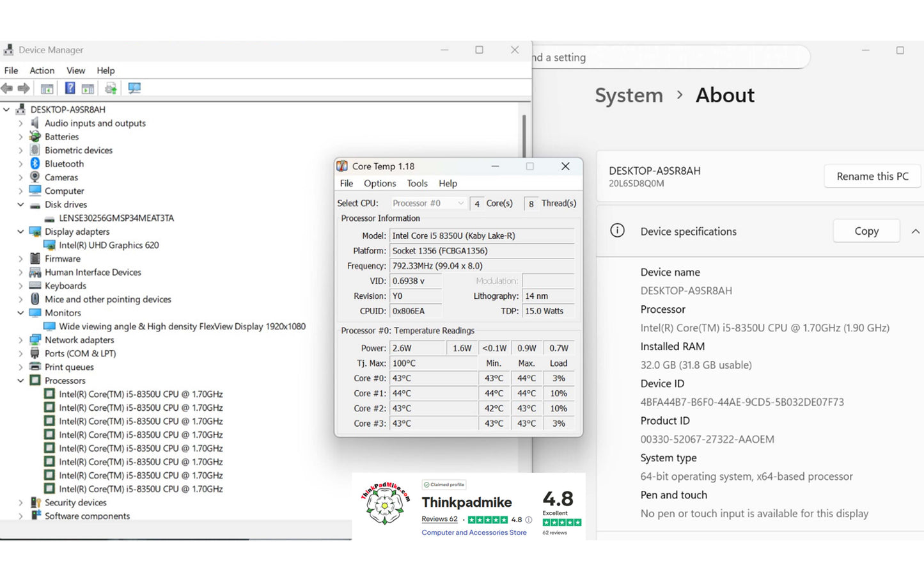Select the Software components icon
924x581 pixels.
tap(35, 516)
